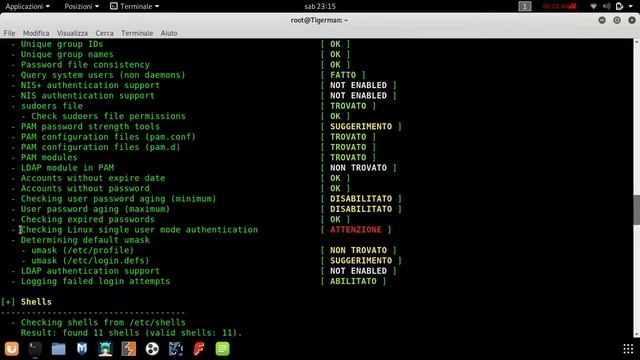Minimize the root@Tigerman terminal window
The height and width of the screenshot is (360, 640).
pyautogui.click(x=602, y=20)
